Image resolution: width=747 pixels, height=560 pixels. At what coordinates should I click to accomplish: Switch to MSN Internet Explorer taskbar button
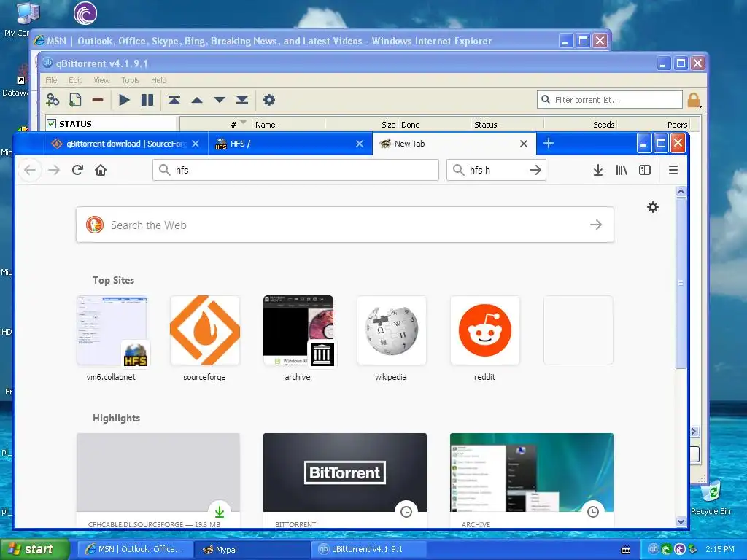pyautogui.click(x=135, y=550)
